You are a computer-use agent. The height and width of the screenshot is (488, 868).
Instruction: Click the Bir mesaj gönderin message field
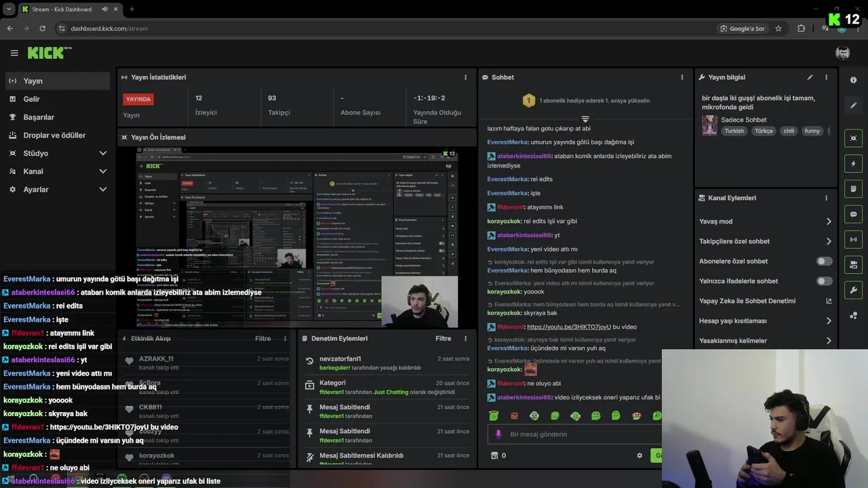(573, 434)
